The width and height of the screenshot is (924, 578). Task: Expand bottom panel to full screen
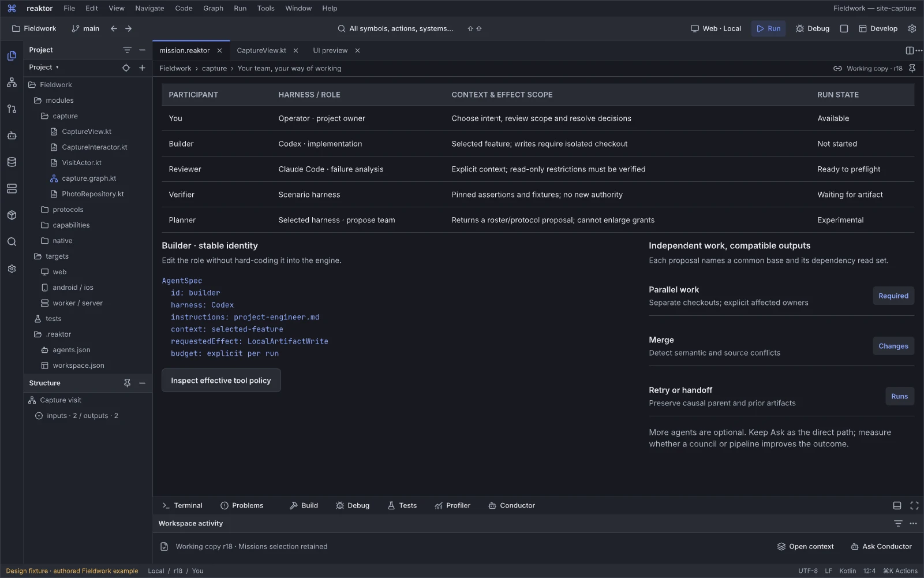point(914,506)
